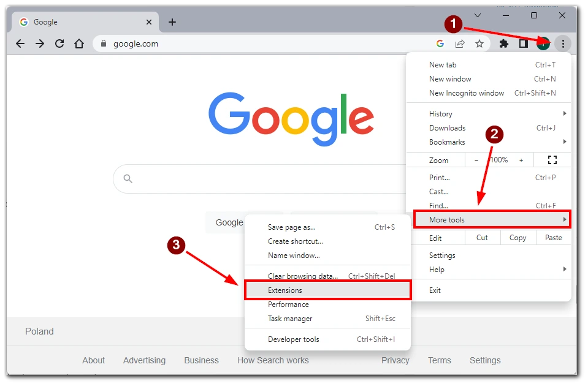Open footer Settings link

click(x=485, y=360)
